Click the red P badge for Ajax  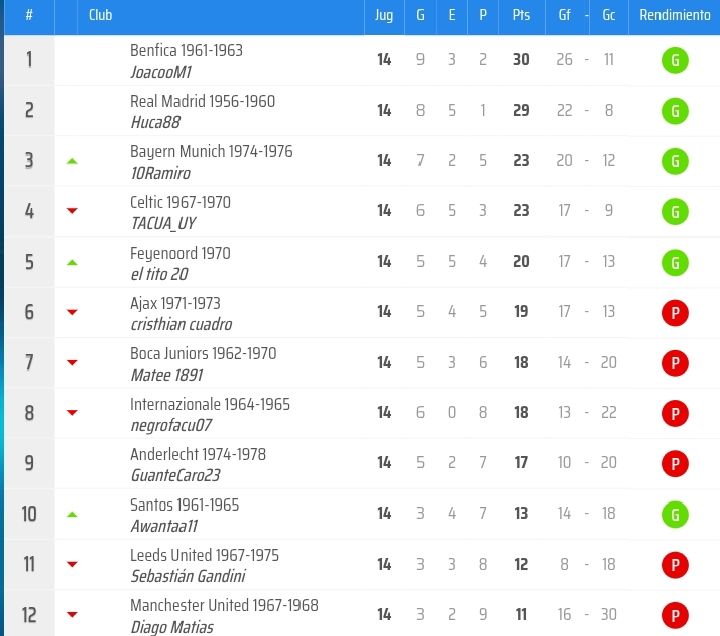(675, 313)
